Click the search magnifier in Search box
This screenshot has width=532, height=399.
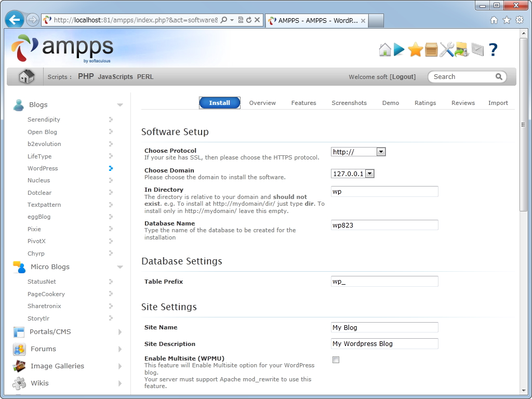tap(499, 77)
